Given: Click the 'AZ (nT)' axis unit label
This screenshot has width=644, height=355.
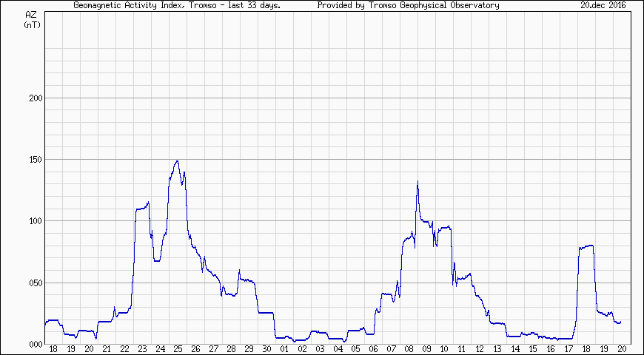Looking at the screenshot, I should coord(33,20).
